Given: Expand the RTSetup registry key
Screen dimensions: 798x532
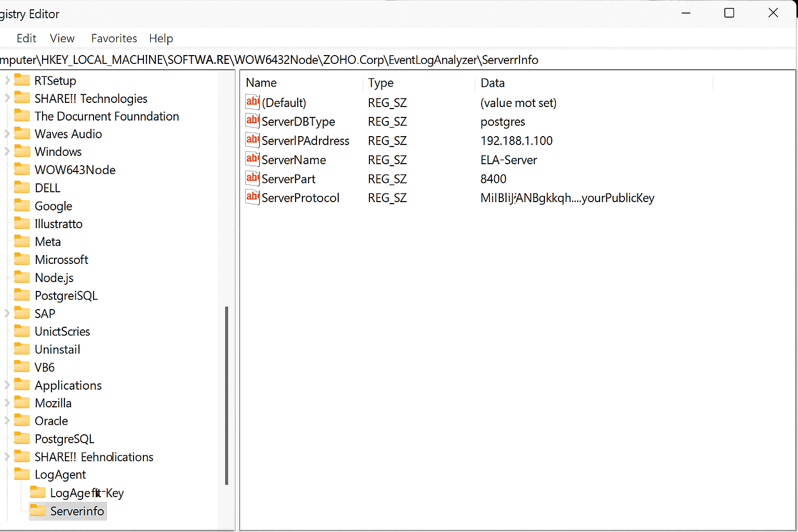Looking at the screenshot, I should [7, 81].
